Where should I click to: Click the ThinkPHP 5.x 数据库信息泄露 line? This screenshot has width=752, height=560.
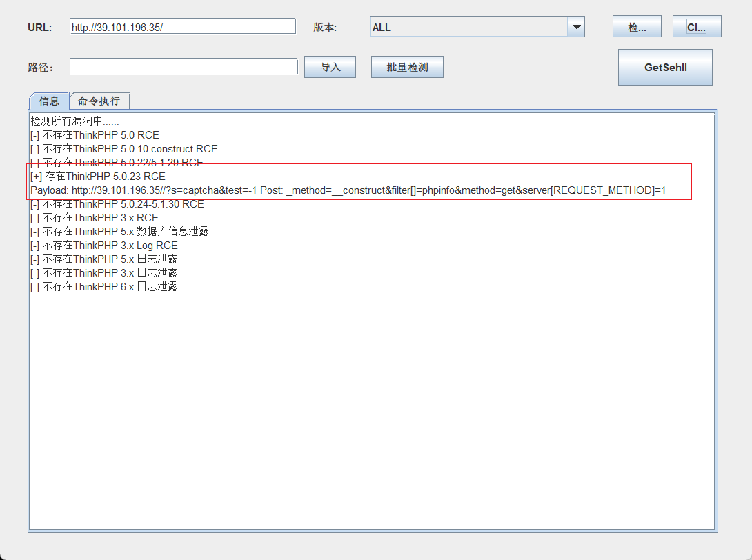[x=120, y=232]
